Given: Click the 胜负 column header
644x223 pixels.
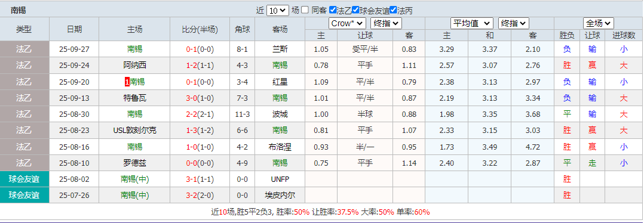Looking at the screenshot, I should coord(567,35).
